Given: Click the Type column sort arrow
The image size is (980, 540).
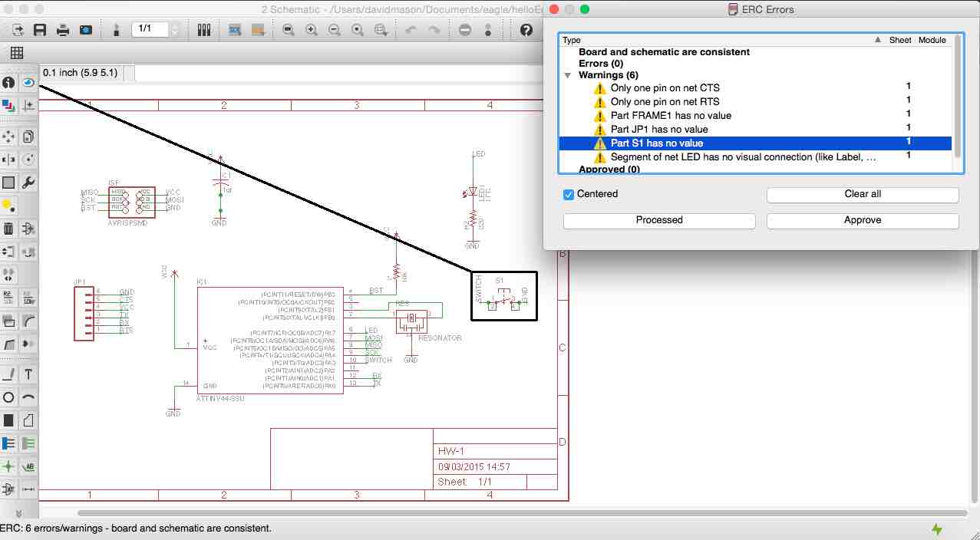Looking at the screenshot, I should (878, 40).
